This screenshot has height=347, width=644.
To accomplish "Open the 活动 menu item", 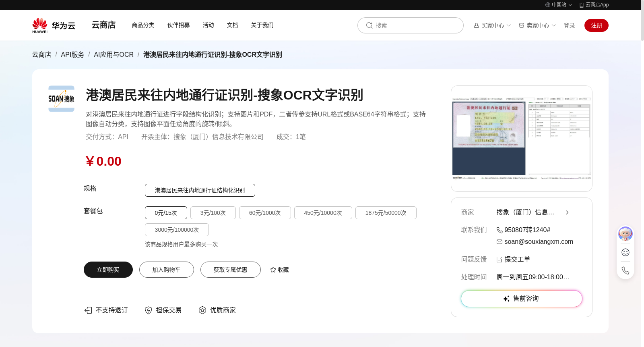I will pyautogui.click(x=208, y=25).
